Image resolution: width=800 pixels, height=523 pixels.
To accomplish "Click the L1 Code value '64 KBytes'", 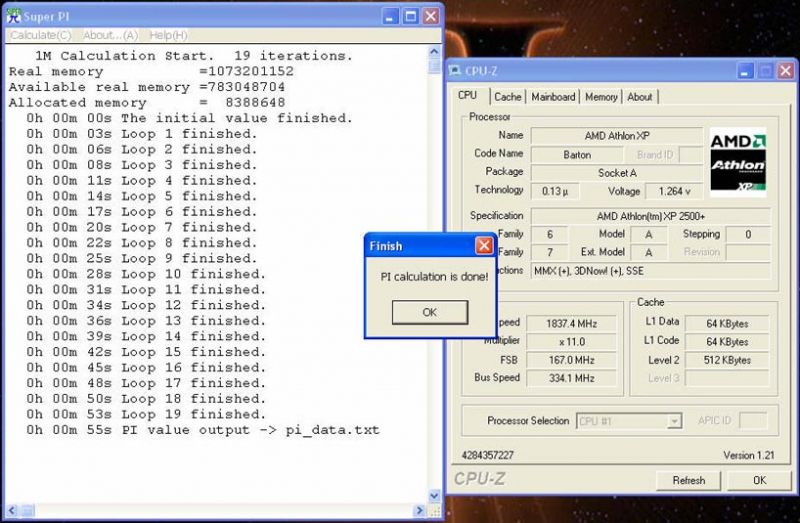I will [727, 342].
